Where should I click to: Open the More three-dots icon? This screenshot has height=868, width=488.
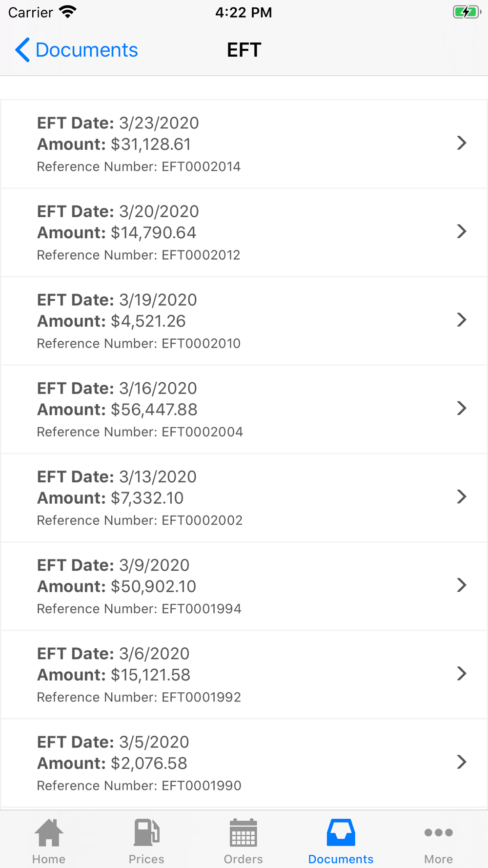point(438,832)
